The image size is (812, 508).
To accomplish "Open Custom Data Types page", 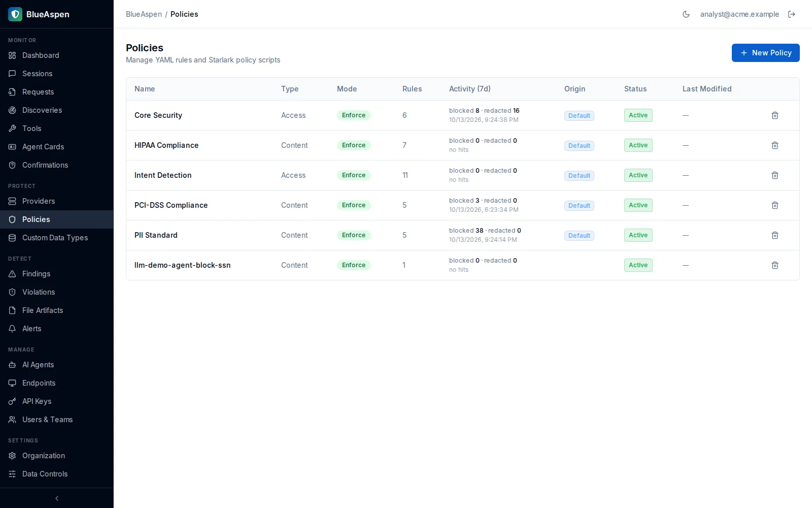I will pyautogui.click(x=57, y=238).
